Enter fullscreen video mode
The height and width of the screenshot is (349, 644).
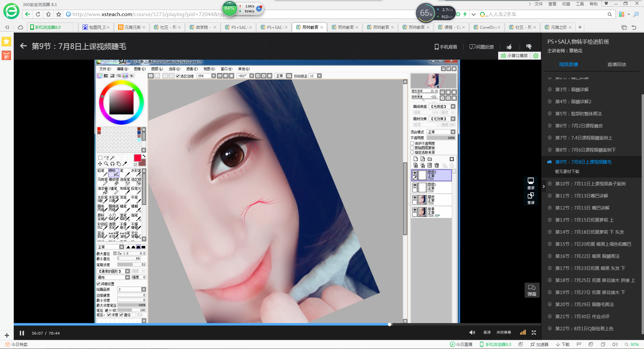pos(534,333)
